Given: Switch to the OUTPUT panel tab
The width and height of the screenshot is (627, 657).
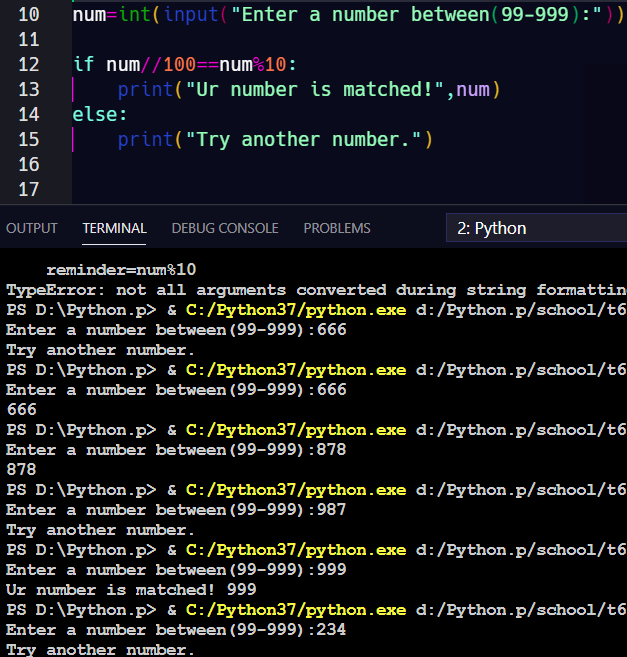Looking at the screenshot, I should click(x=32, y=228).
